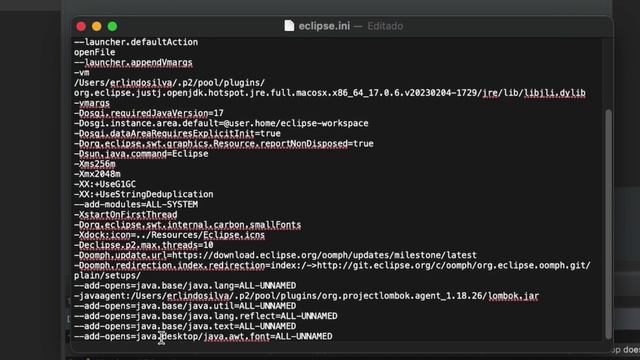
Task: Close the eclipse.ini editor window
Action: coord(81,27)
